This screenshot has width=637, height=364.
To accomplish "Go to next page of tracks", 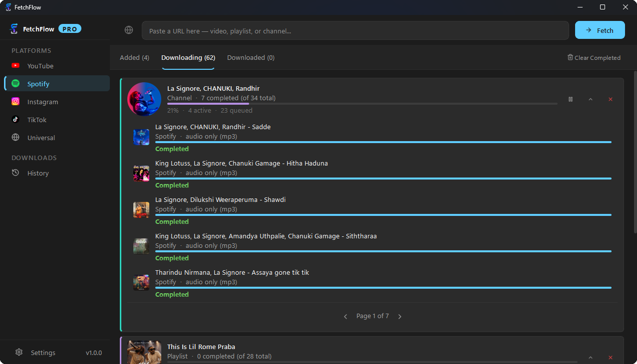I will coord(400,316).
